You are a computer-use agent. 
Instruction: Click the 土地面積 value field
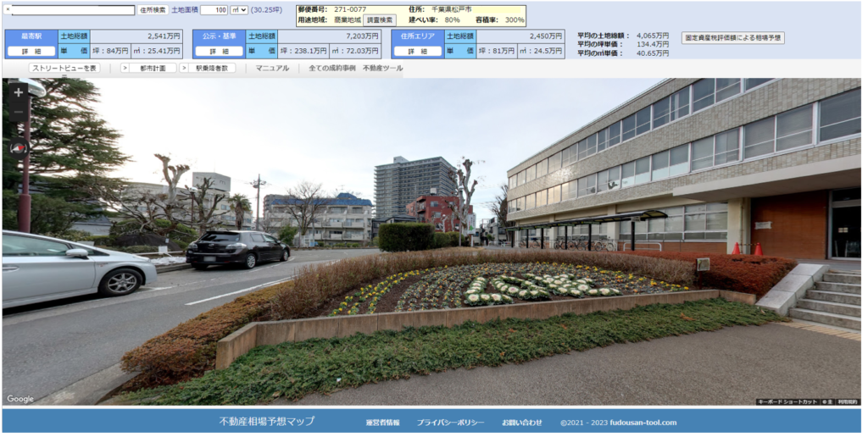click(x=214, y=10)
